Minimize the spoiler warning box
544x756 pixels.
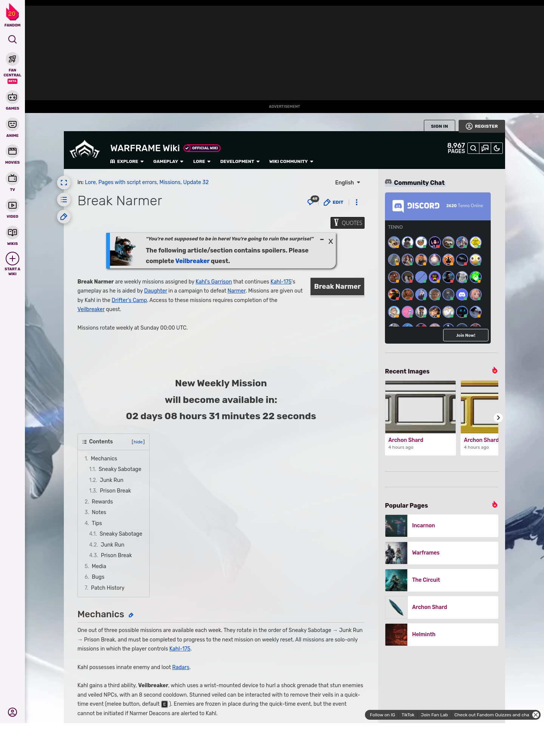point(322,240)
